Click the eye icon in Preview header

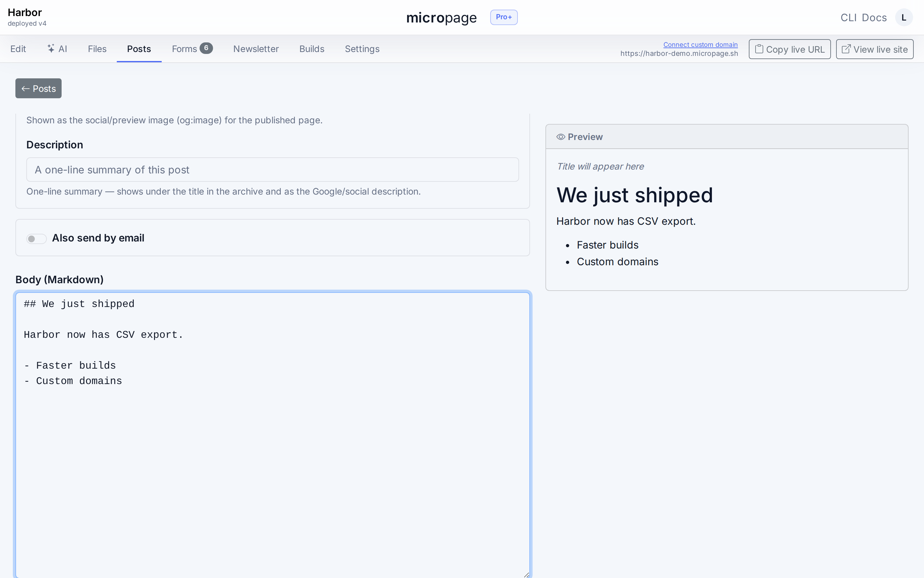click(x=560, y=137)
